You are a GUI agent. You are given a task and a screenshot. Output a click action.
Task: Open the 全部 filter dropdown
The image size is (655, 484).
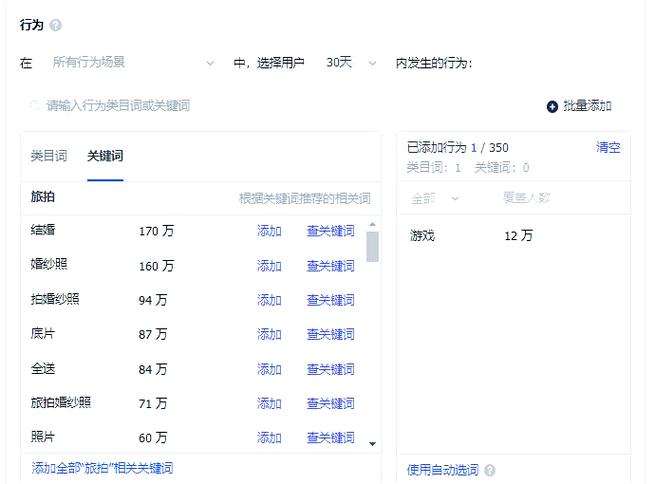435,198
